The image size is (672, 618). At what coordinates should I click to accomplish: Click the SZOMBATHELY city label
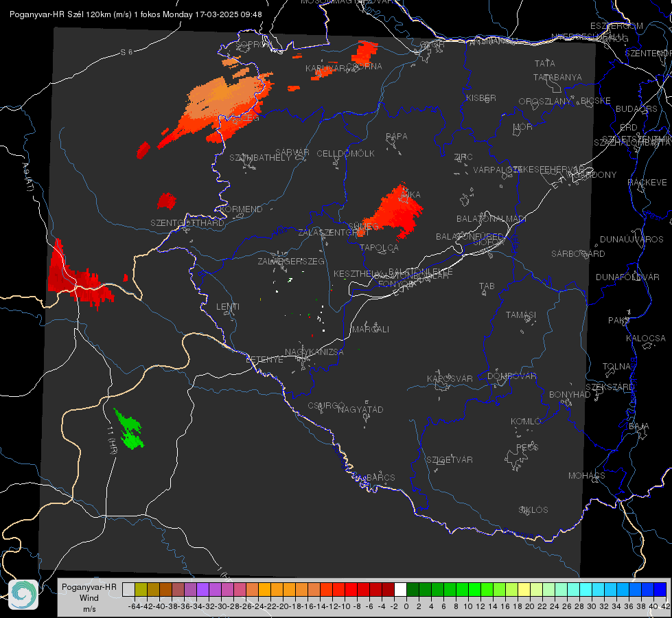(260, 158)
